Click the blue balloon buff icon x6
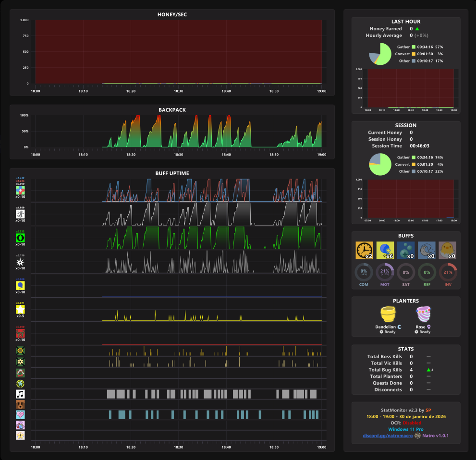Viewport: 476px width, 460px height. [x=385, y=250]
